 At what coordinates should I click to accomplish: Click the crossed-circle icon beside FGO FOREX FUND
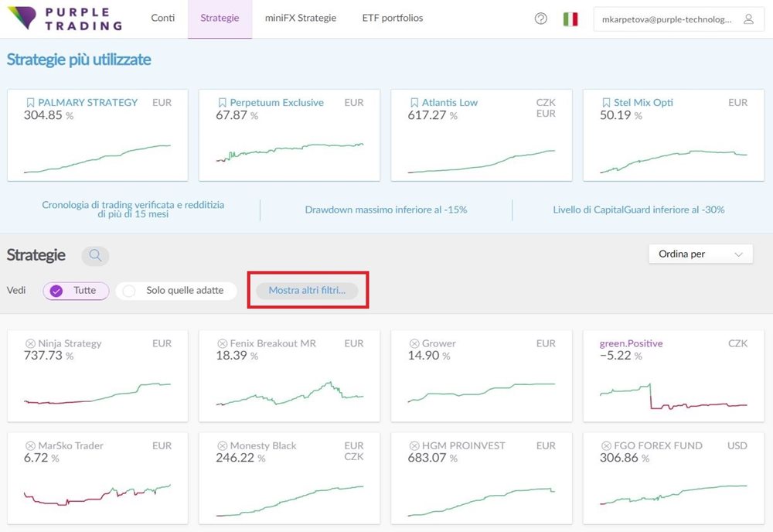(606, 445)
